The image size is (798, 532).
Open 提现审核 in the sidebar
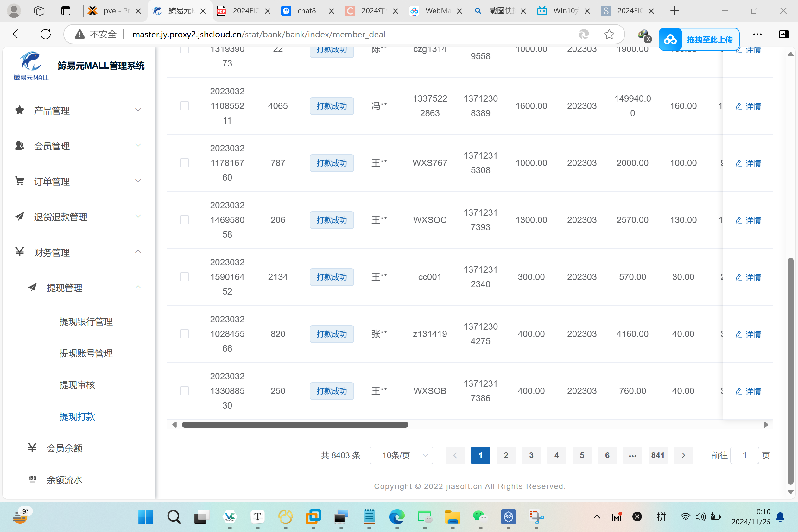pos(77,385)
